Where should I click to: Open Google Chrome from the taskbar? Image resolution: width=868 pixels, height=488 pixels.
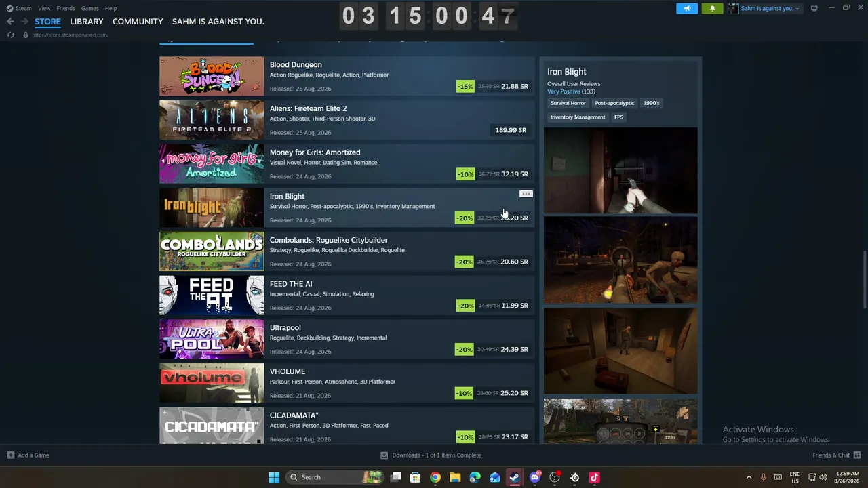(435, 477)
